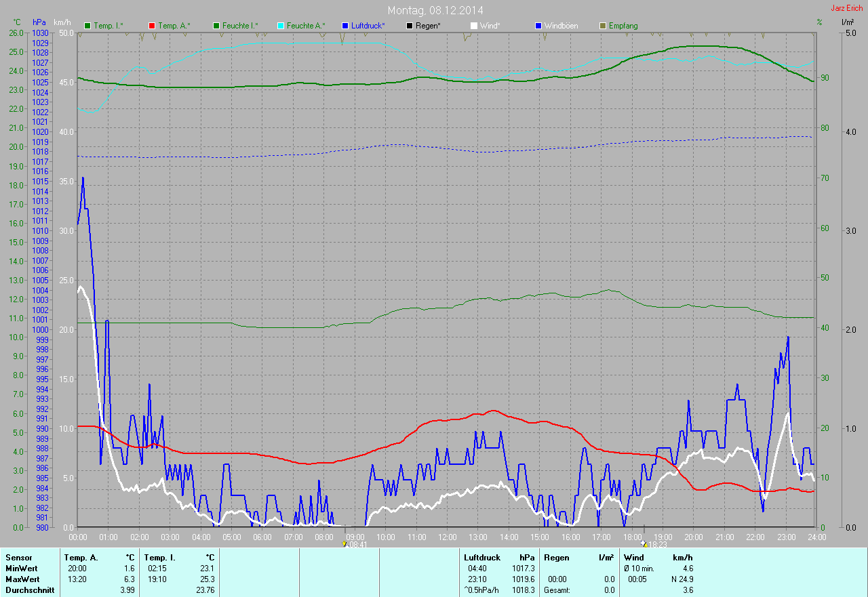
Task: Click the Sensor row header in table
Action: [x=18, y=558]
